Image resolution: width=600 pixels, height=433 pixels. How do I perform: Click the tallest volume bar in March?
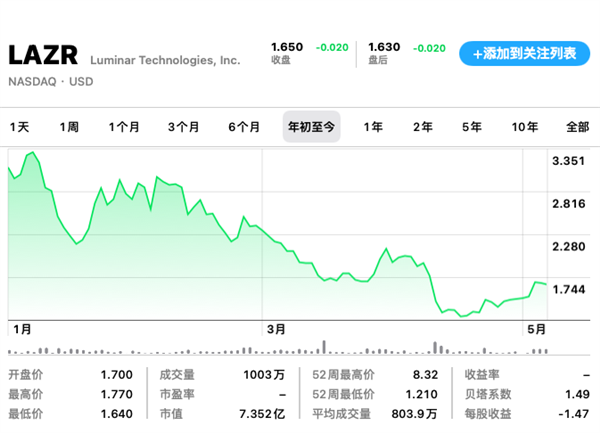(x=324, y=347)
